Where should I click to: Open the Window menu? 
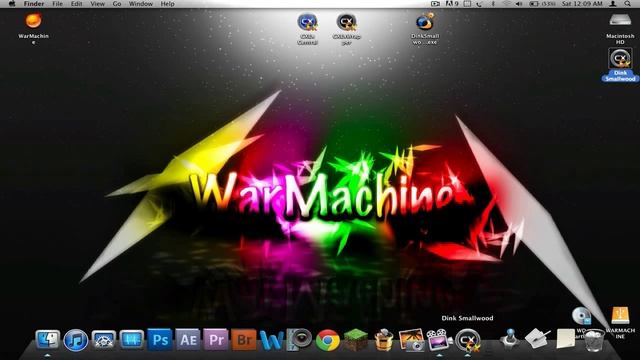pyautogui.click(x=141, y=4)
